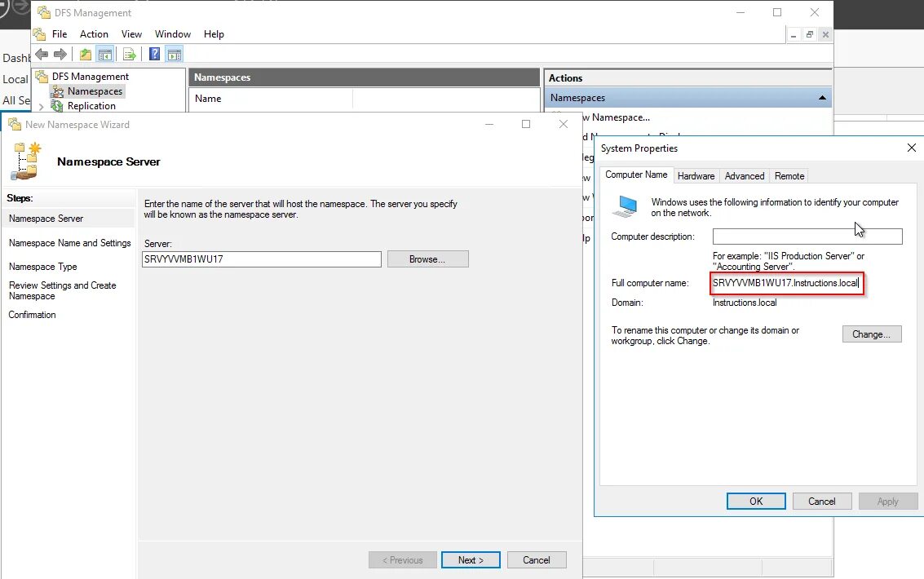This screenshot has width=924, height=579.
Task: Switch to the Remote tab
Action: tap(789, 176)
